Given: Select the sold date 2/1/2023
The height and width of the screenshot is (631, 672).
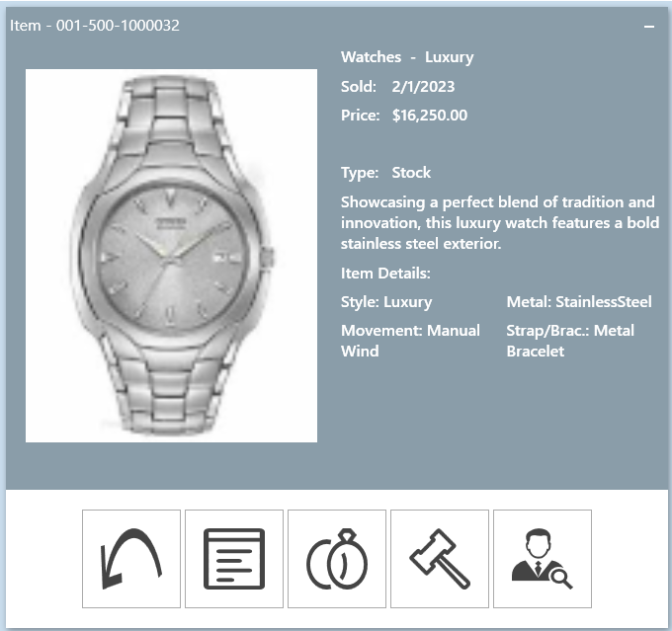Looking at the screenshot, I should (423, 87).
